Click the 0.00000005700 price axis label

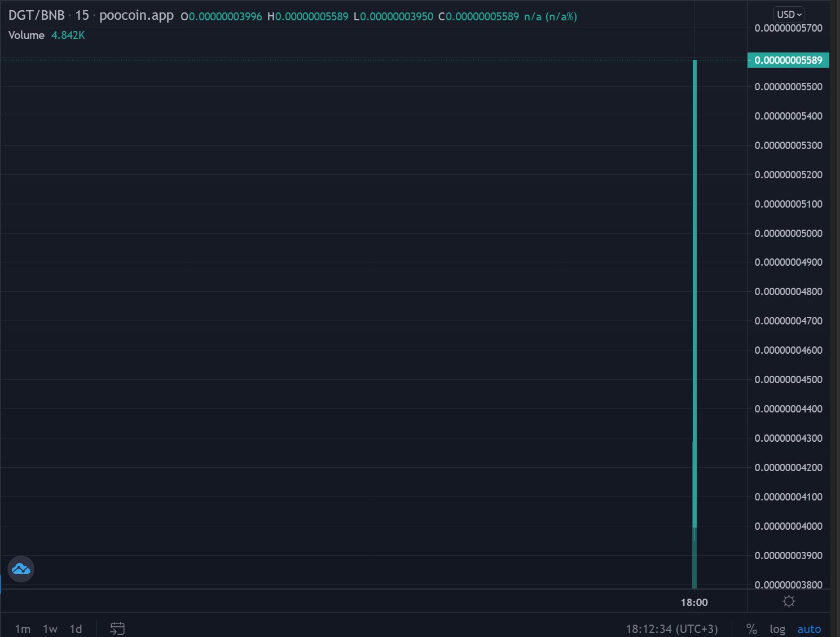[x=789, y=28]
